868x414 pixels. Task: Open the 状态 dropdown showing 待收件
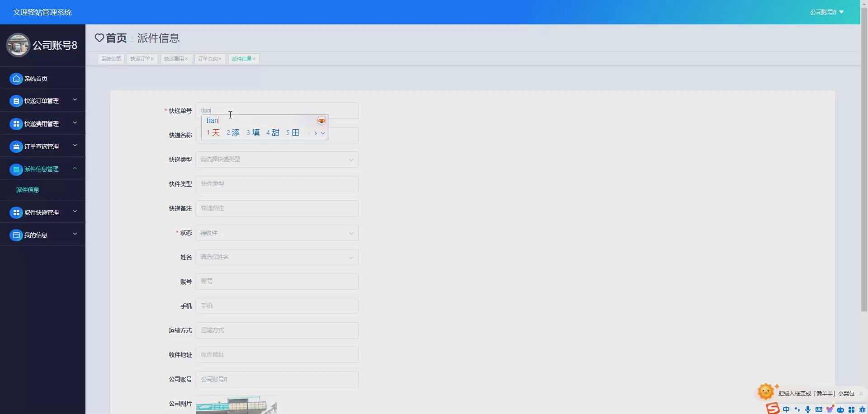click(277, 233)
